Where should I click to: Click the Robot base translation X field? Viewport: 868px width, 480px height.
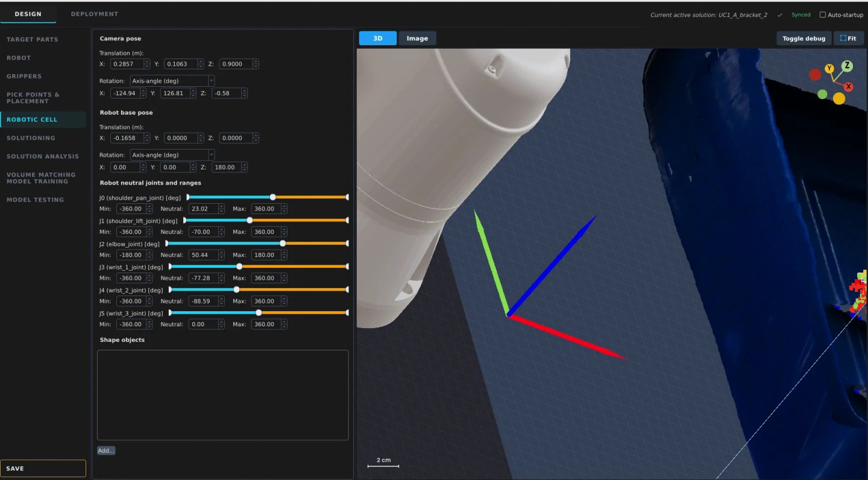pyautogui.click(x=127, y=138)
